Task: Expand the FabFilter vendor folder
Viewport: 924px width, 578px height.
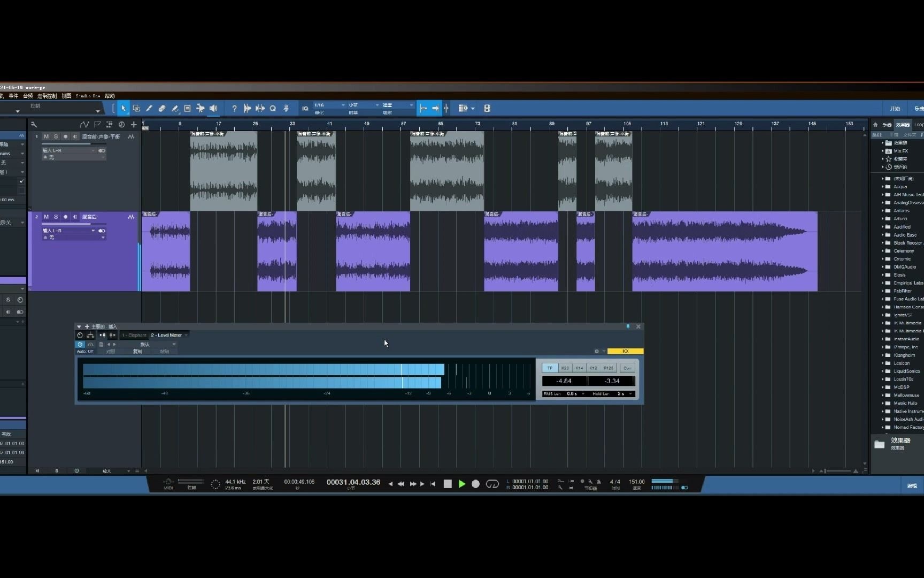Action: (x=882, y=291)
